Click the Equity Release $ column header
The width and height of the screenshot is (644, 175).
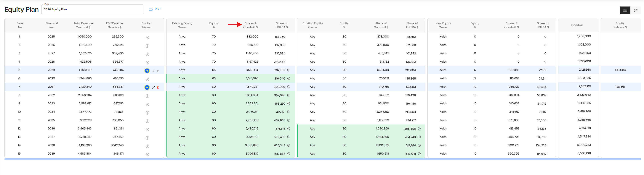620,25
